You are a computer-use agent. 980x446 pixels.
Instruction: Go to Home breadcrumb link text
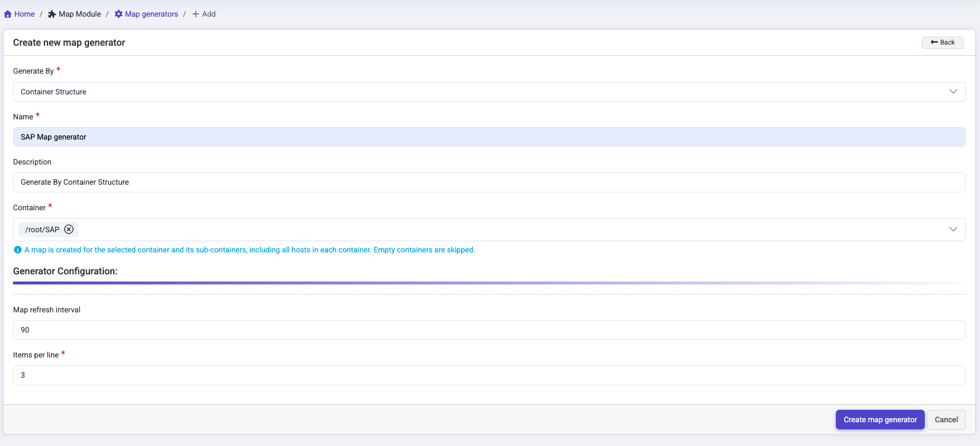point(24,14)
